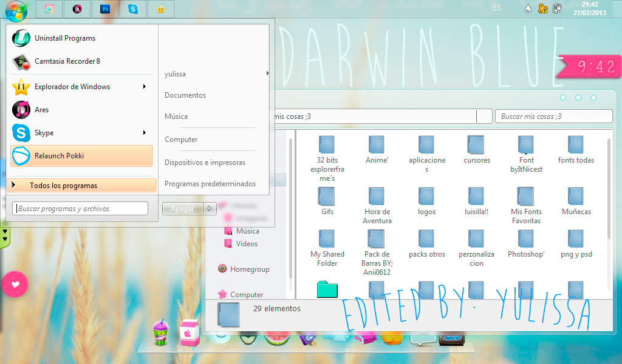Image resolution: width=622 pixels, height=364 pixels.
Task: Launch Camtasia Recorder 8
Action: [x=82, y=61]
